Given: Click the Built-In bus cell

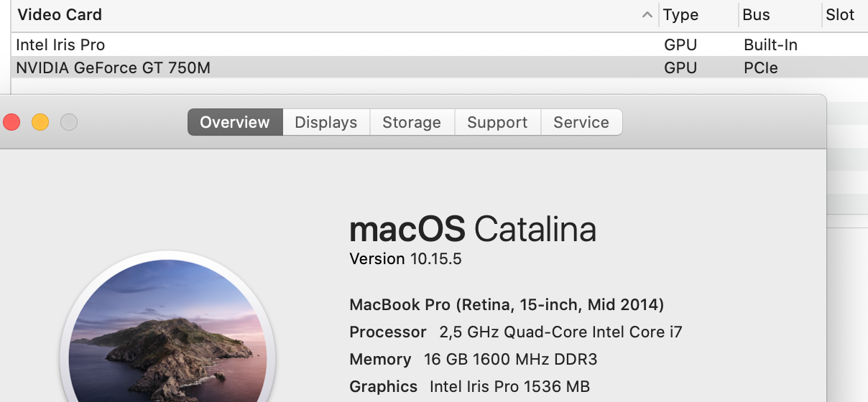Looking at the screenshot, I should click(x=770, y=45).
